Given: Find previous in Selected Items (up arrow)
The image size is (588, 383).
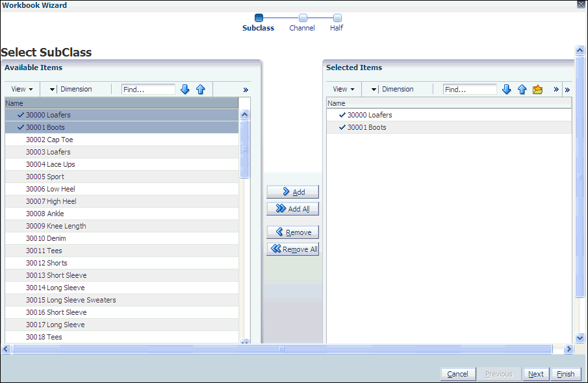Looking at the screenshot, I should 522,89.
